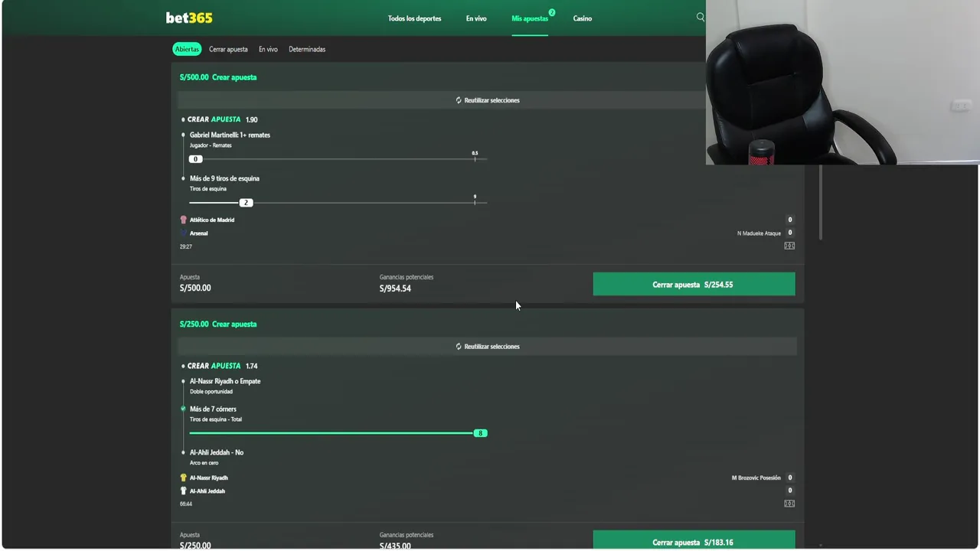The image size is (980, 551).
Task: Click Ganancias potenciales S/954.54 value
Action: point(395,289)
